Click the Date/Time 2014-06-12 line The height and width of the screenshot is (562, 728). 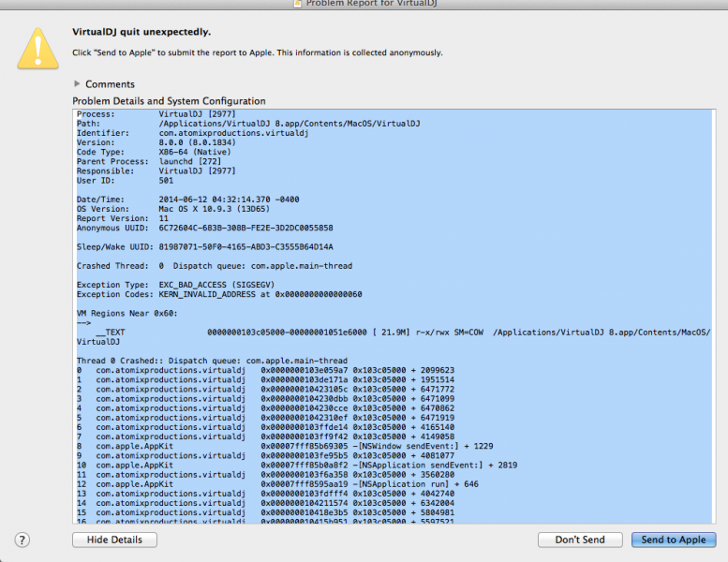tap(188, 200)
